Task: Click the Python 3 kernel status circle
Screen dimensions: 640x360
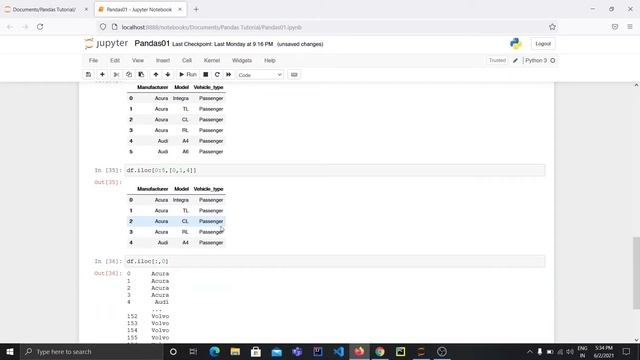Action: 553,60
